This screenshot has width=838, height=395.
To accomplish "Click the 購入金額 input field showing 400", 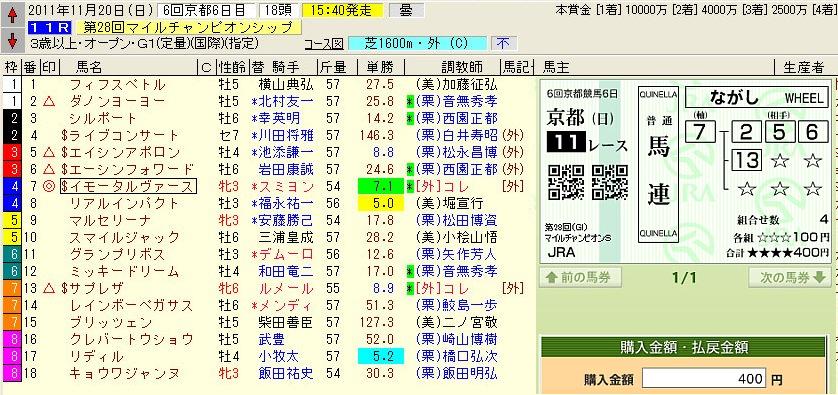I will (704, 379).
